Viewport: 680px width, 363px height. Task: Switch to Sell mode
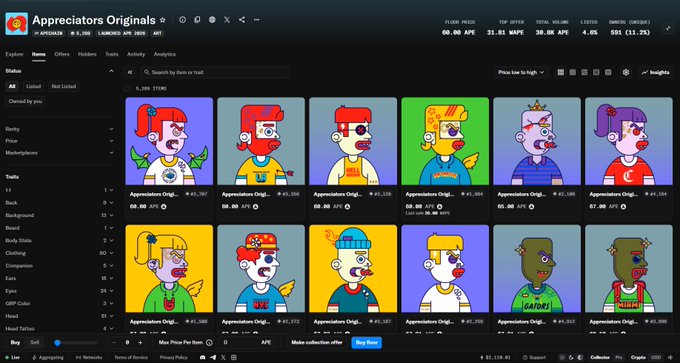[x=34, y=343]
